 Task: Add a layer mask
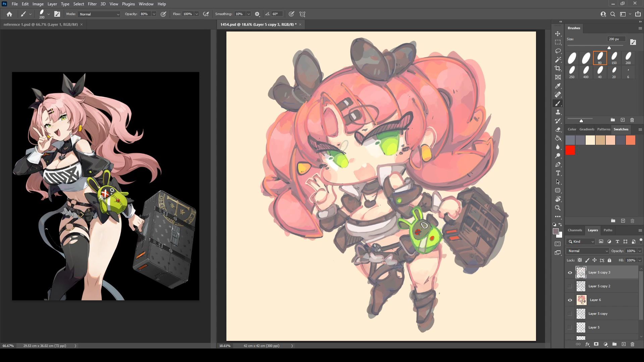click(596, 344)
